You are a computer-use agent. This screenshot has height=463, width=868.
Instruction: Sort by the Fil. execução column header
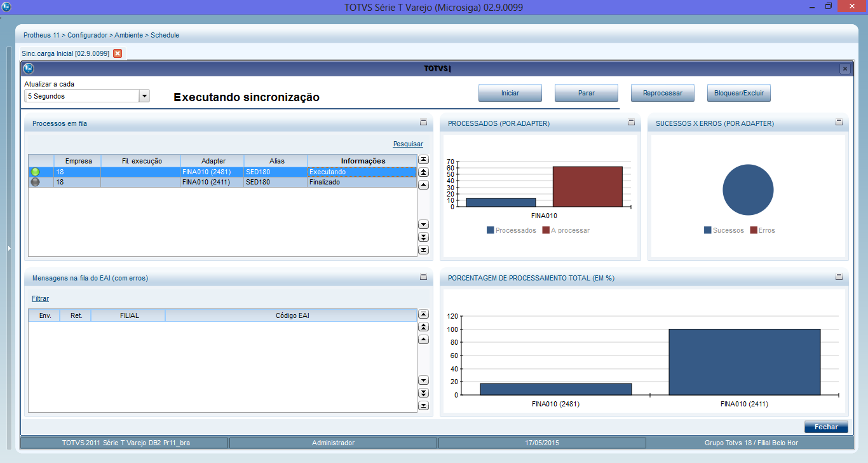point(140,161)
